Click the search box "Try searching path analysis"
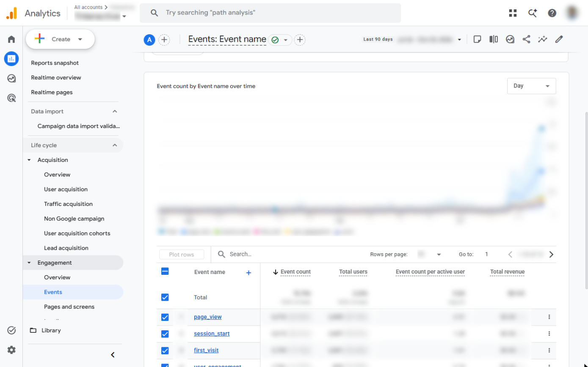588x367 pixels. pos(270,13)
